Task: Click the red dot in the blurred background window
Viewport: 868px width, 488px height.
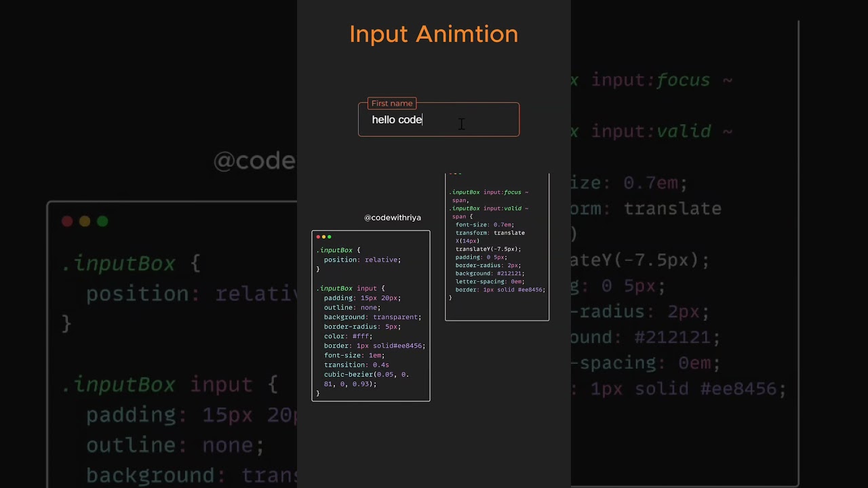Action: 67,221
